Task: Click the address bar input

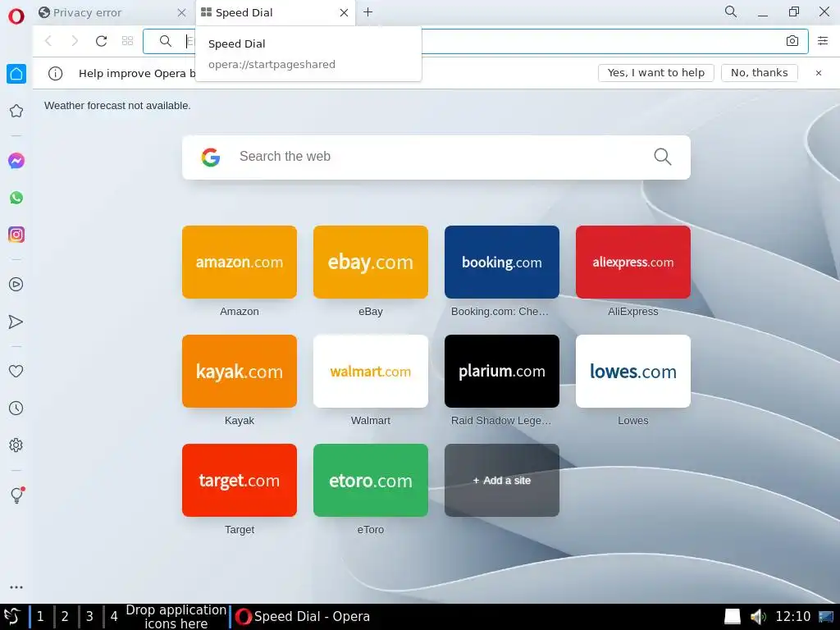Action: pos(475,41)
